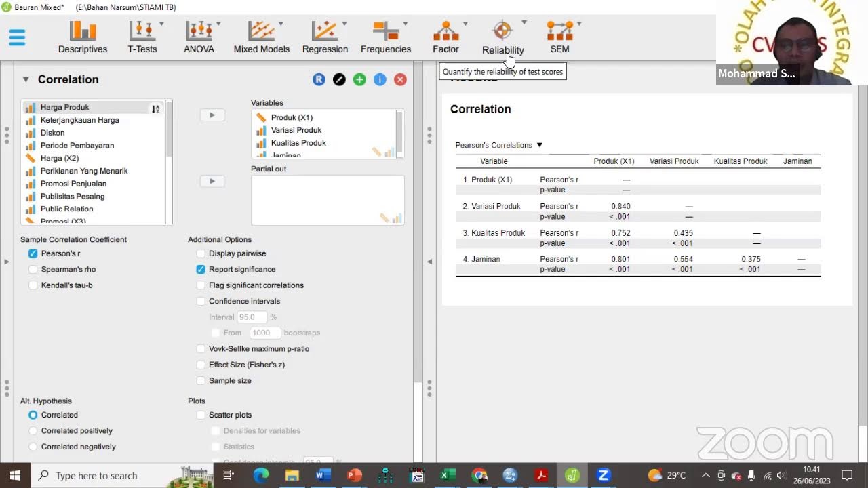The height and width of the screenshot is (488, 868).
Task: Enable Effect Size (Fisher's z)
Action: tap(201, 365)
